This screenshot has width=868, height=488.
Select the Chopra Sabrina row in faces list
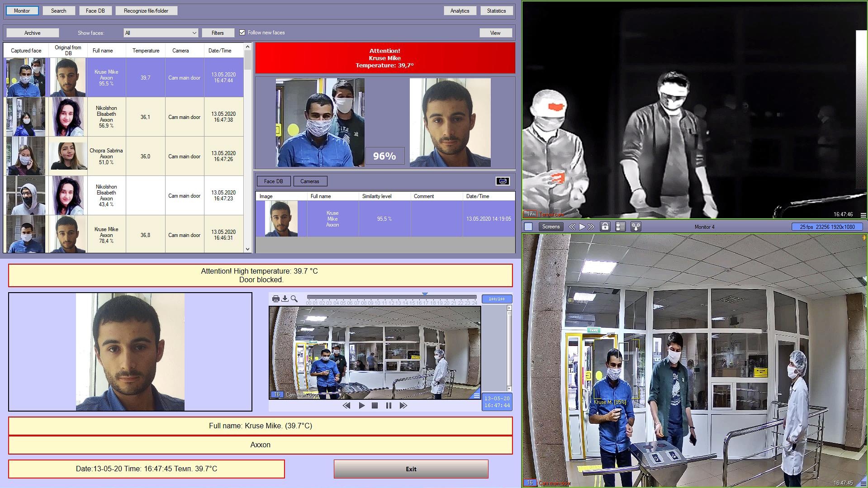106,156
